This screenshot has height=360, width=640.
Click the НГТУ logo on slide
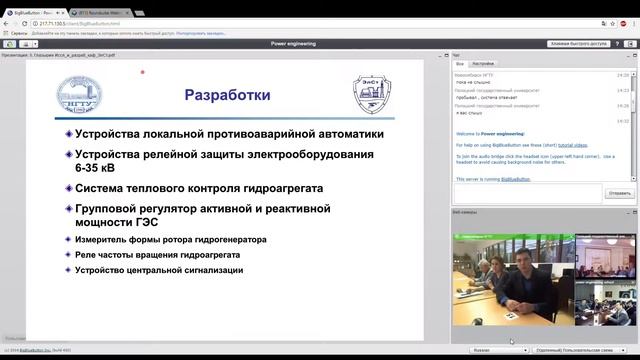79,95
